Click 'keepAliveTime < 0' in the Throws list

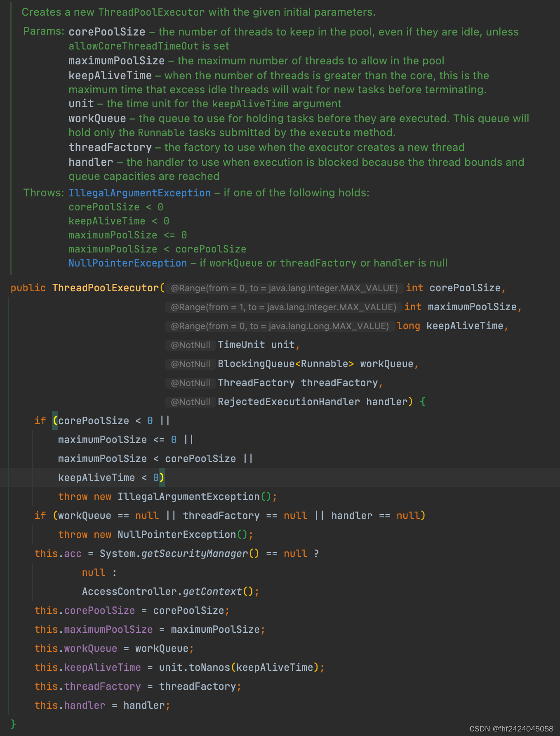119,221
